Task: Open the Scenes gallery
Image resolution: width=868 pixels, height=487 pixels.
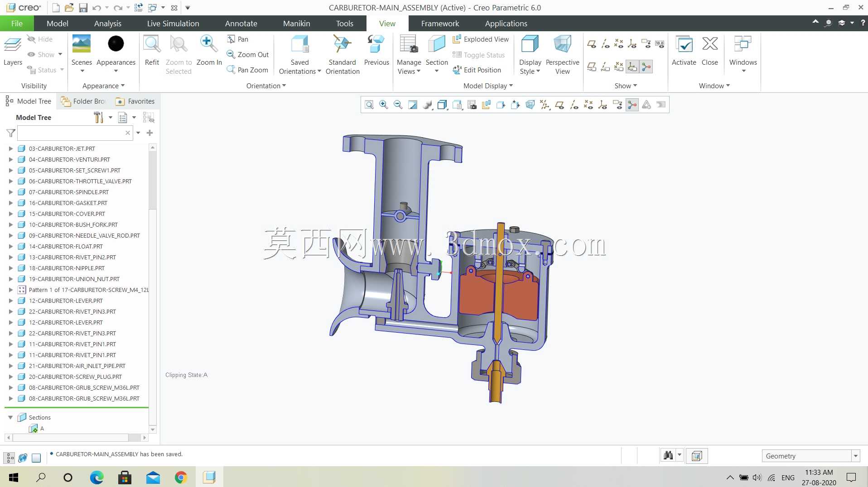Action: click(82, 53)
